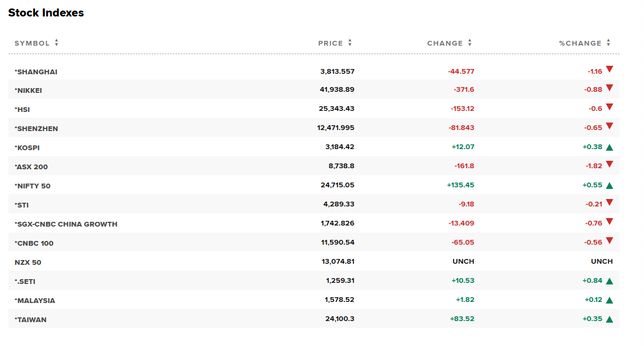
Task: Click the *MALAYSIA price value 1,578.52
Action: pyautogui.click(x=340, y=300)
